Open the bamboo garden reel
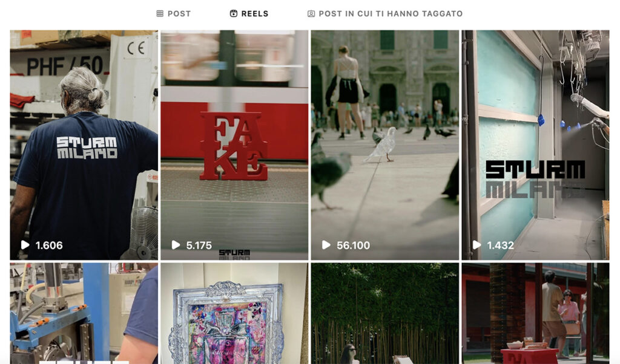The height and width of the screenshot is (364, 620). [385, 313]
